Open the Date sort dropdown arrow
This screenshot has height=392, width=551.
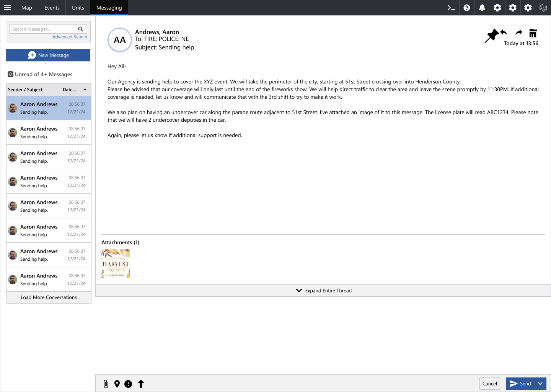[x=85, y=90]
